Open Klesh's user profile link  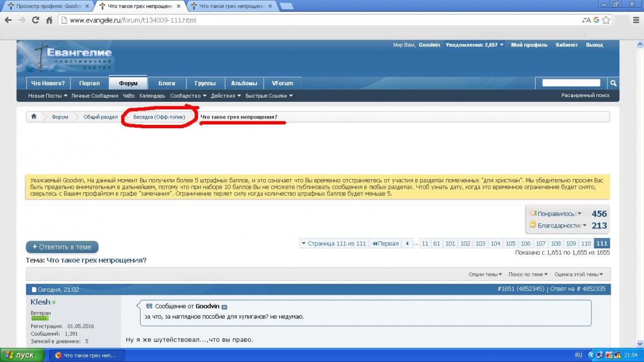click(40, 302)
